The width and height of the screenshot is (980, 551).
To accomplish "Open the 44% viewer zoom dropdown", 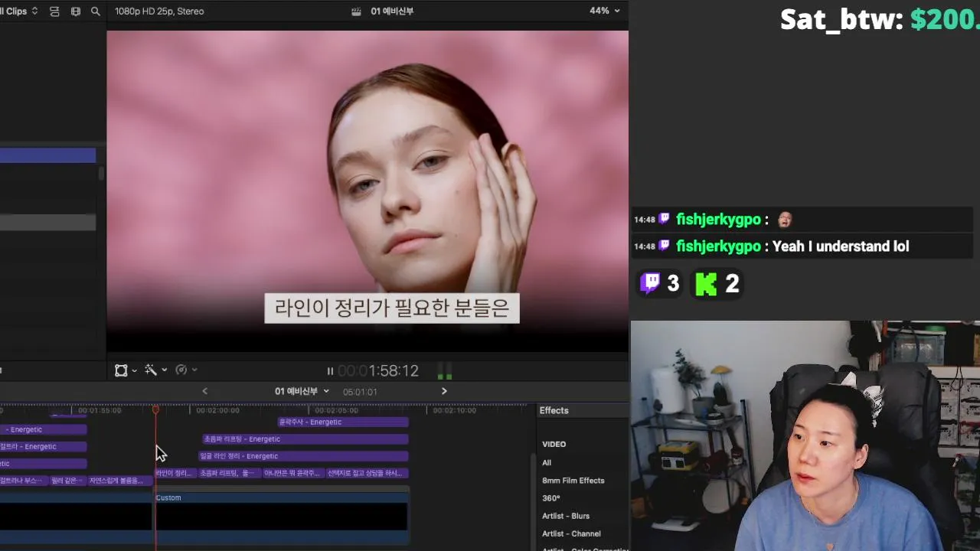I will point(604,11).
